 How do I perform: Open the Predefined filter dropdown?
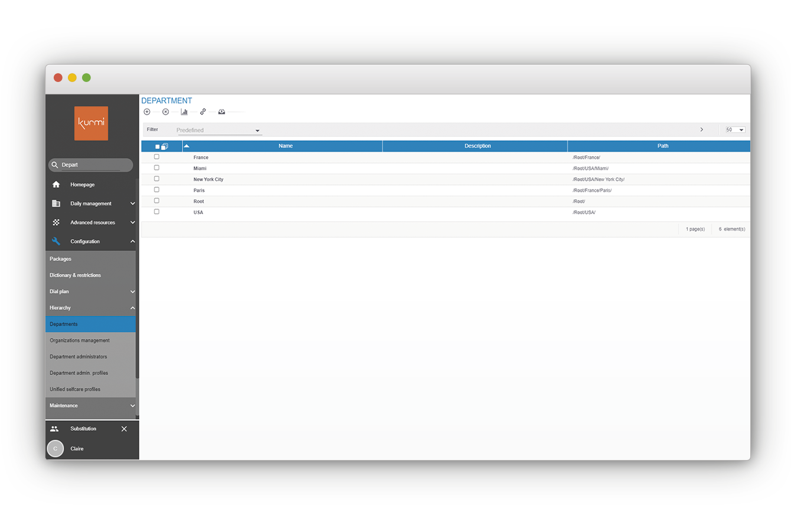[218, 130]
